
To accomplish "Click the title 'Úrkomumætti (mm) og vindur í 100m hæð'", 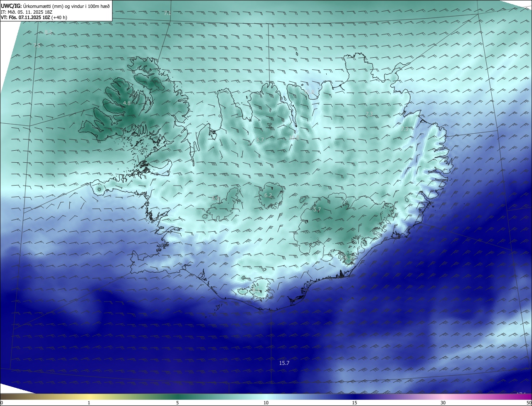I will click(x=66, y=6).
